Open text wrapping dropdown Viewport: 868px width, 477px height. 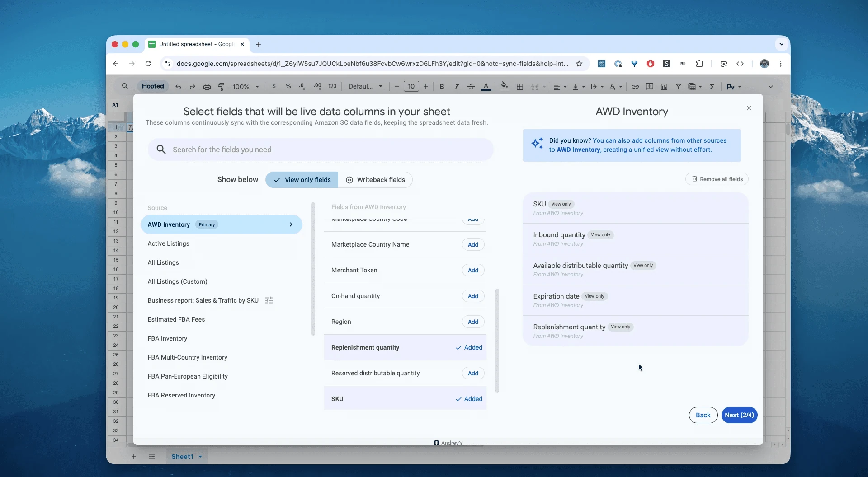(597, 87)
